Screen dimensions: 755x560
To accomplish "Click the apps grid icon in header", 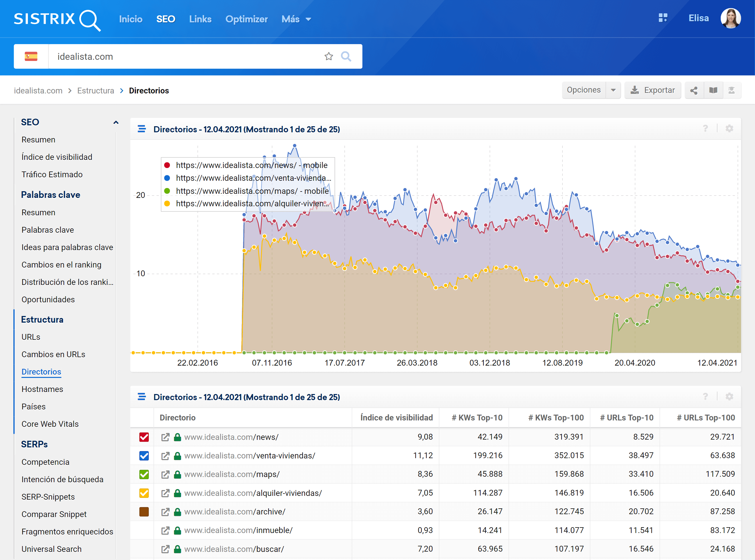I will click(x=663, y=18).
